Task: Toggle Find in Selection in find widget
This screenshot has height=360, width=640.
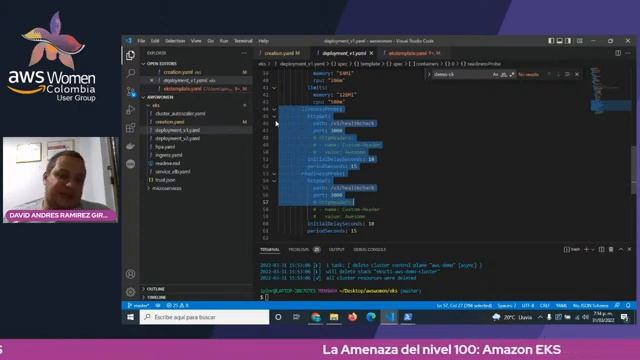Action: (567, 74)
